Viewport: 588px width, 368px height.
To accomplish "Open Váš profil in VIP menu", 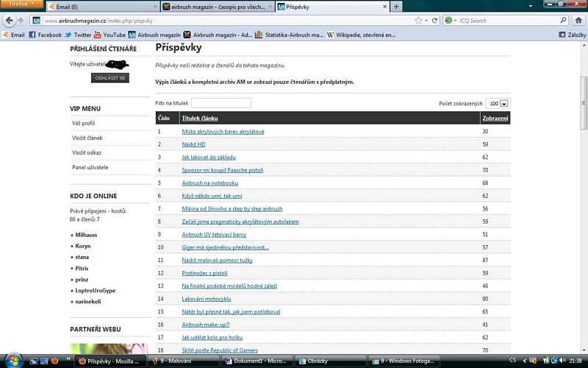I will pos(84,123).
